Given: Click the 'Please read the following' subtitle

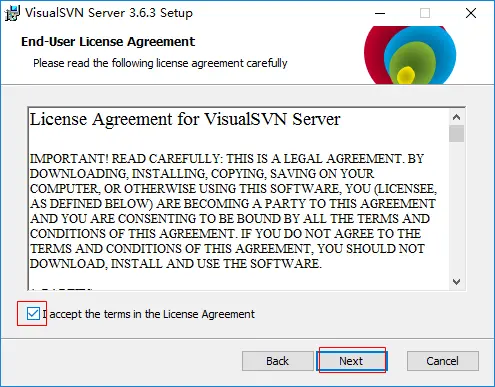Looking at the screenshot, I should pos(160,63).
